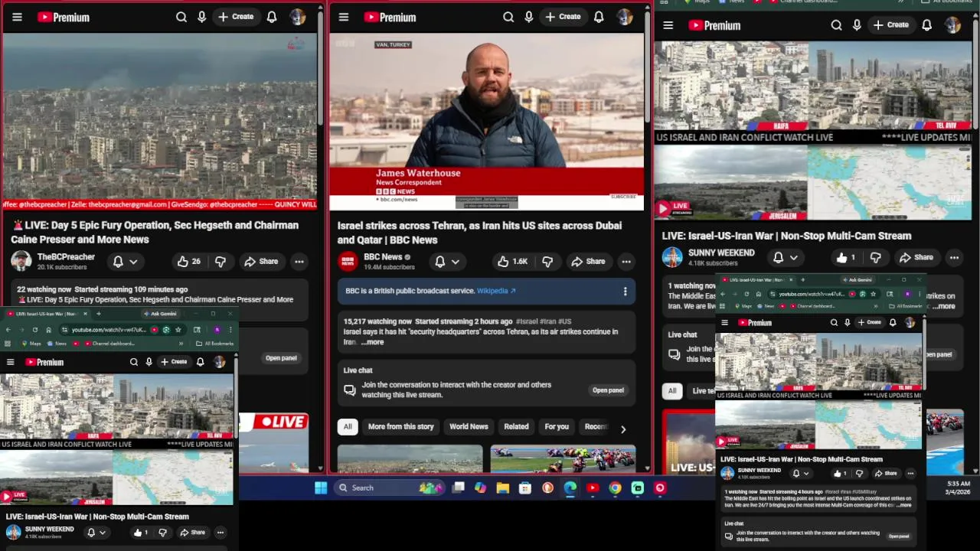Open guide menu in TheBCPreacher window

click(17, 17)
